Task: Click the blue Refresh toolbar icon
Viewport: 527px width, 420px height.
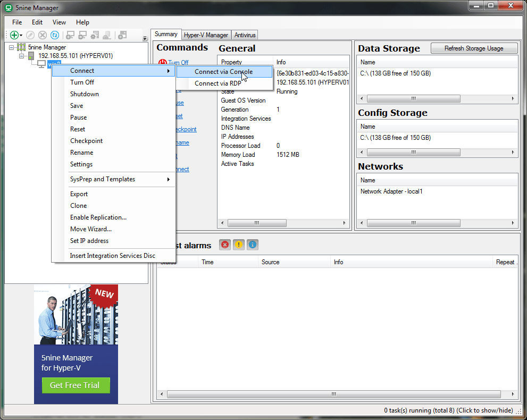Action: 54,35
